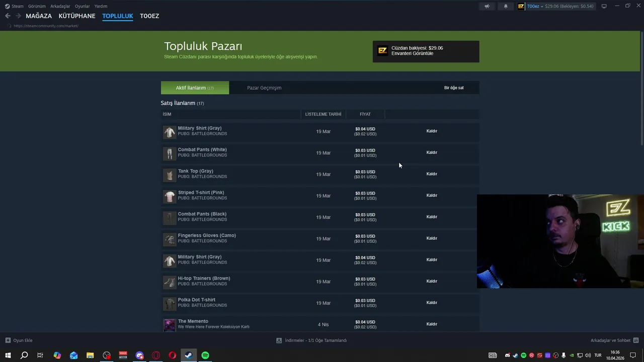Click the volume speaker tray icon
The image size is (644, 362).
[588, 355]
